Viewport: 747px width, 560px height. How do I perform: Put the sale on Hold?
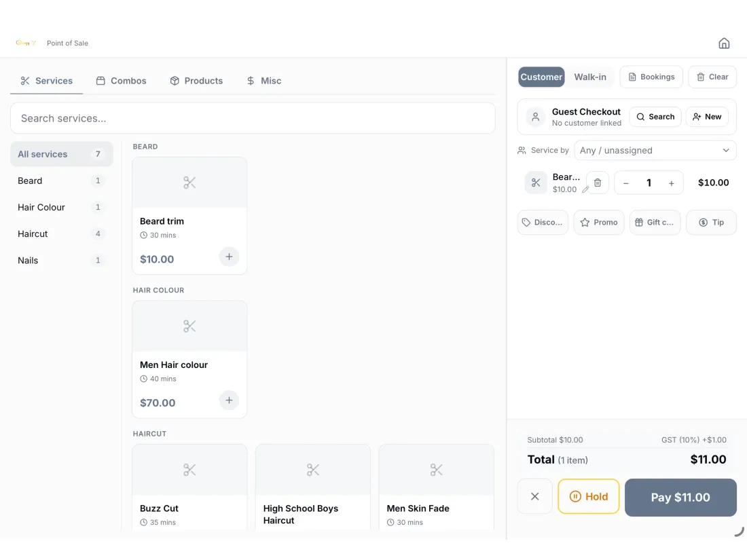pyautogui.click(x=589, y=497)
